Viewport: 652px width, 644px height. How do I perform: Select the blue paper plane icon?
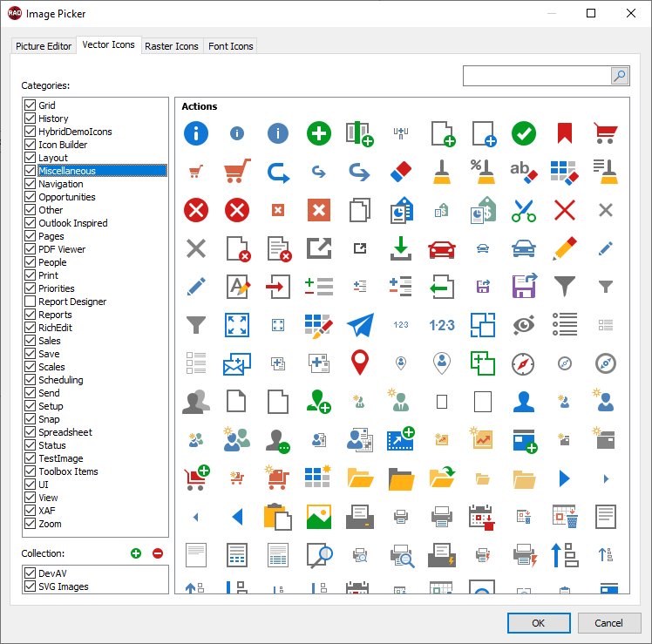tap(360, 325)
